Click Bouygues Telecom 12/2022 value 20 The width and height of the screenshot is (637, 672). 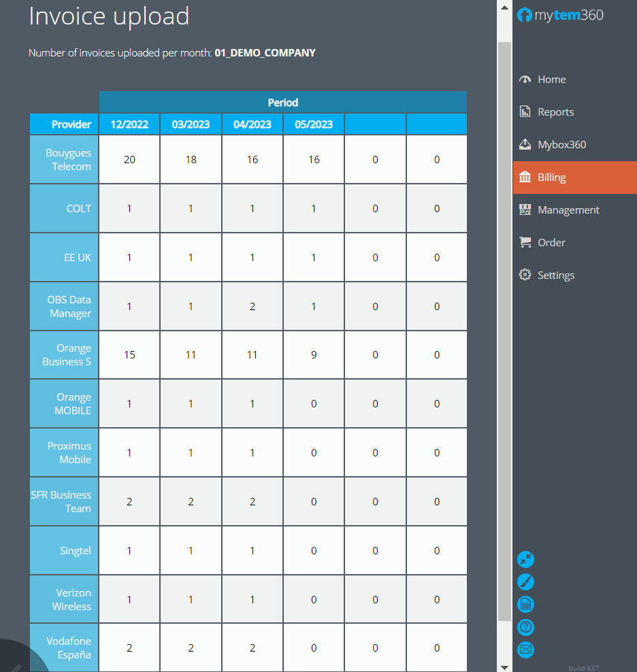(x=129, y=159)
